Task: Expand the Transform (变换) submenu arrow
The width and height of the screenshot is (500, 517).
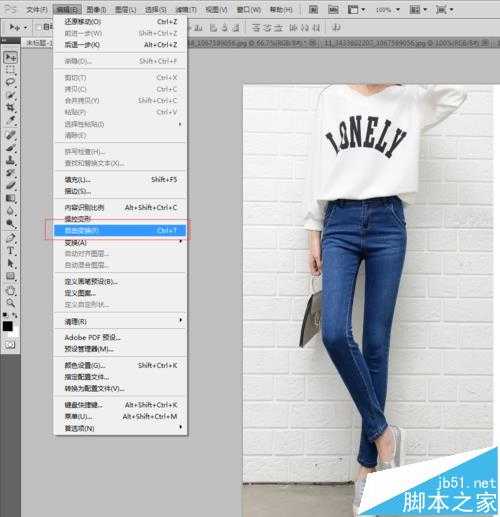Action: pos(180,241)
